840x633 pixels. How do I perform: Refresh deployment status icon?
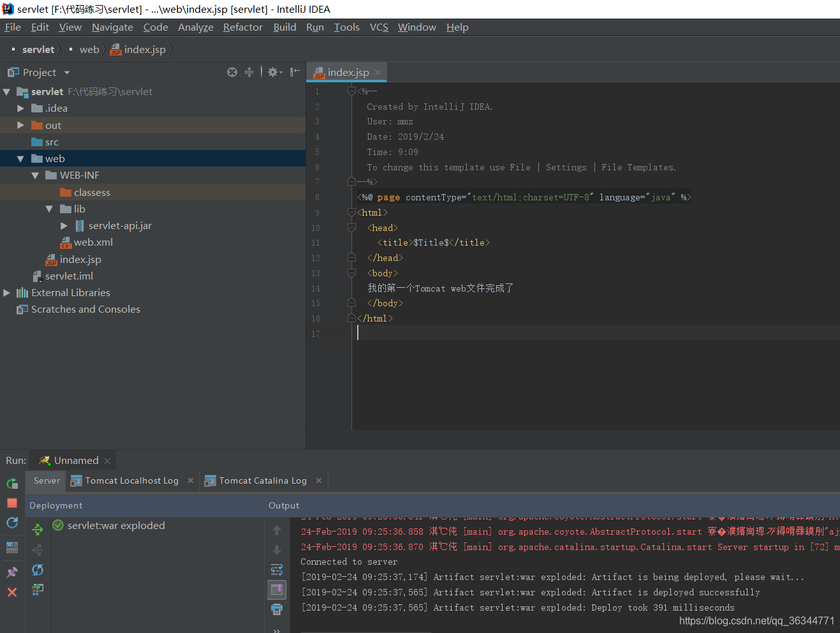coord(38,570)
